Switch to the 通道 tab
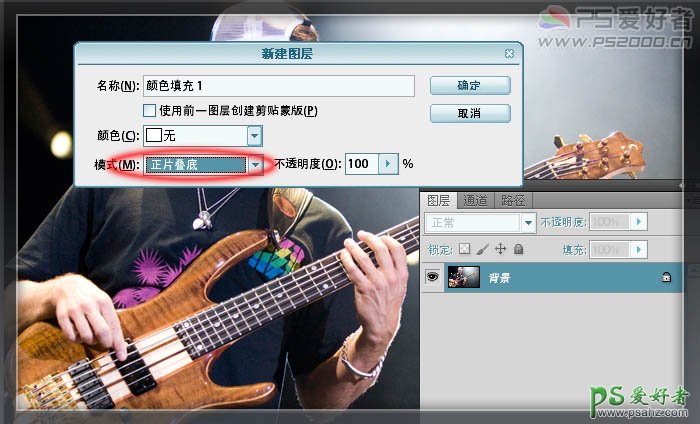 (x=475, y=200)
